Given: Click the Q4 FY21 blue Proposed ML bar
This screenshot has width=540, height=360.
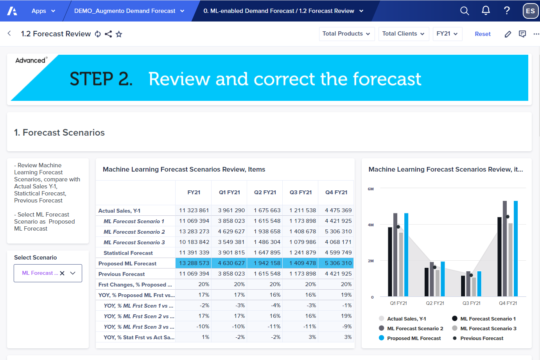Looking at the screenshot, I should pyautogui.click(x=516, y=249).
